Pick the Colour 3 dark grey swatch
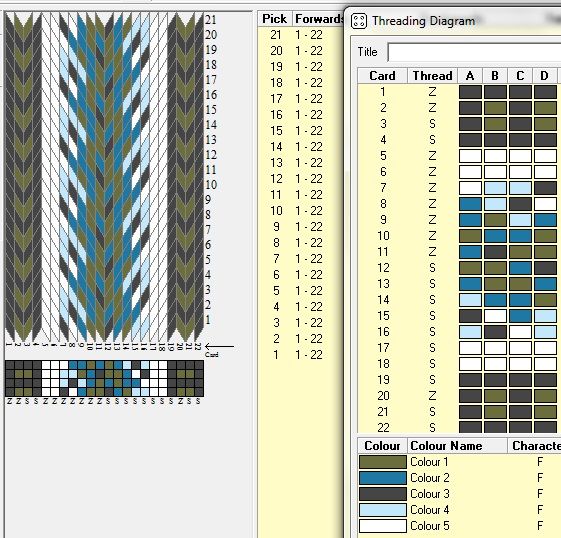This screenshot has width=561, height=538. point(382,494)
